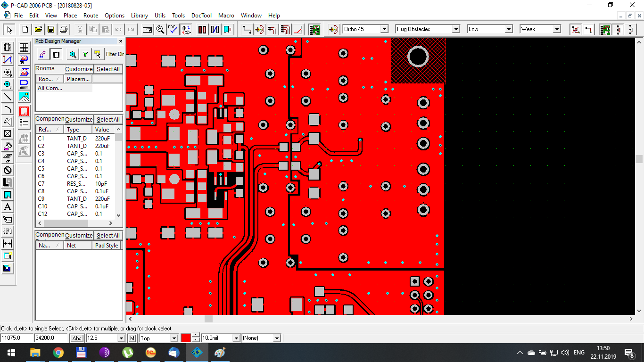Select Place Component tool in left toolbar
The height and width of the screenshot is (362, 644).
point(8,48)
